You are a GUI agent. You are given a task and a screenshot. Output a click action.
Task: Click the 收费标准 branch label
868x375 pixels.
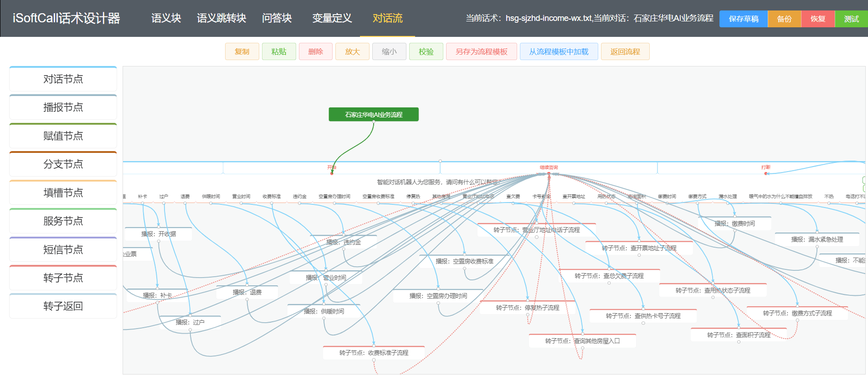[272, 197]
